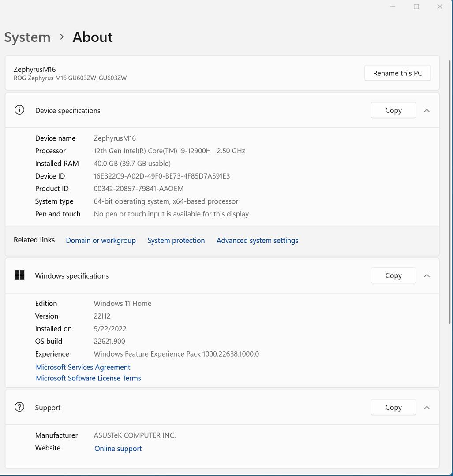The width and height of the screenshot is (453, 476).
Task: Click the Device specifications heading
Action: click(68, 111)
